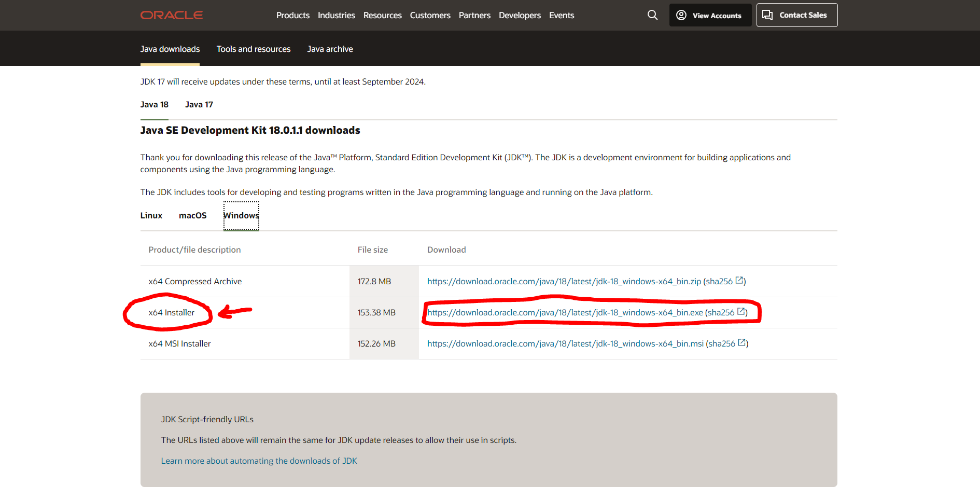The height and width of the screenshot is (498, 980).
Task: Click the search magnifier icon
Action: [652, 15]
